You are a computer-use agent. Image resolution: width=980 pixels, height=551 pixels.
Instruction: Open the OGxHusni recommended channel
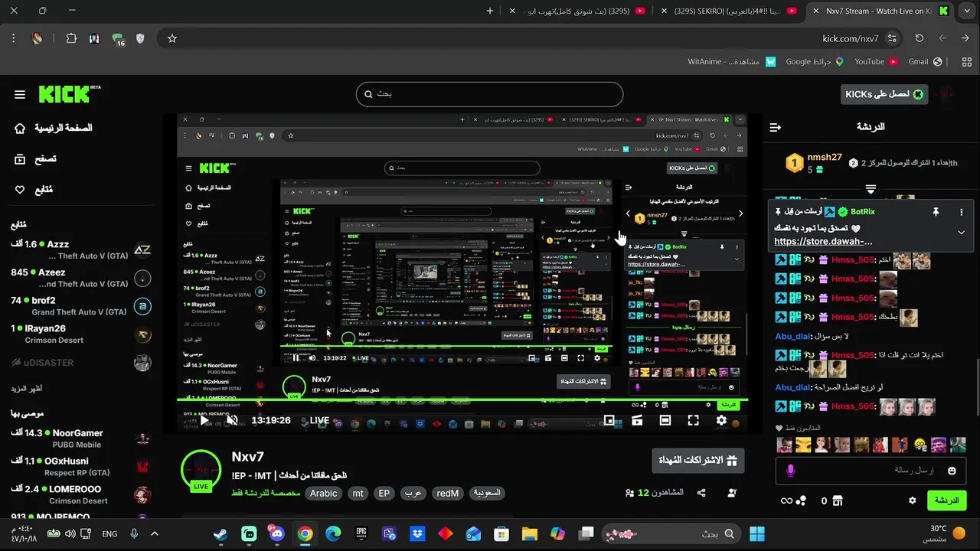coord(80,467)
